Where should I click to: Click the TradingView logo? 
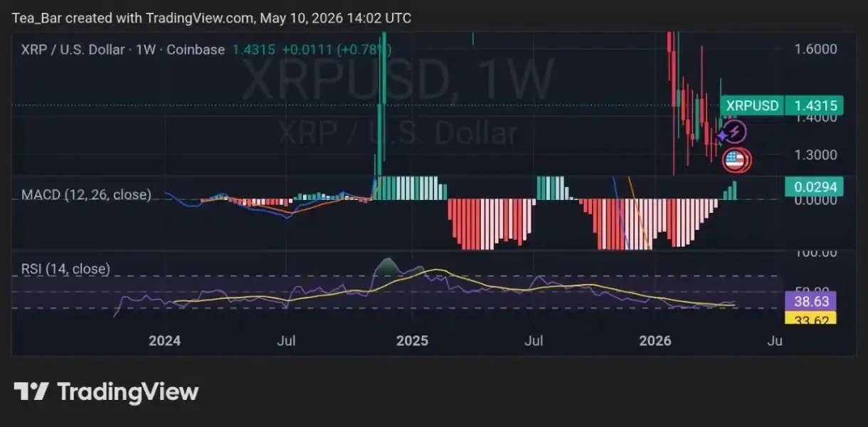106,391
